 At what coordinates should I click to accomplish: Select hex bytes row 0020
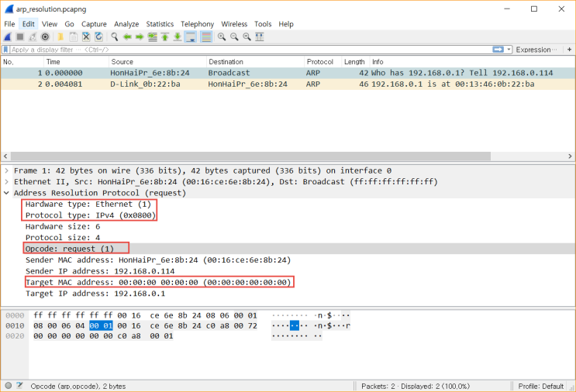point(103,336)
